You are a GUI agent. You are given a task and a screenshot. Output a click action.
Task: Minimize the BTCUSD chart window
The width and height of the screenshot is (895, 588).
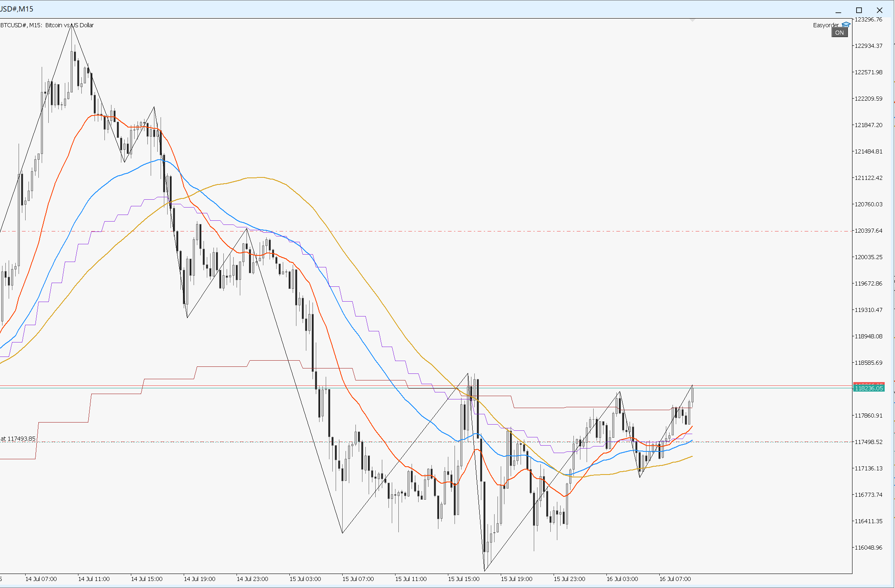[838, 10]
